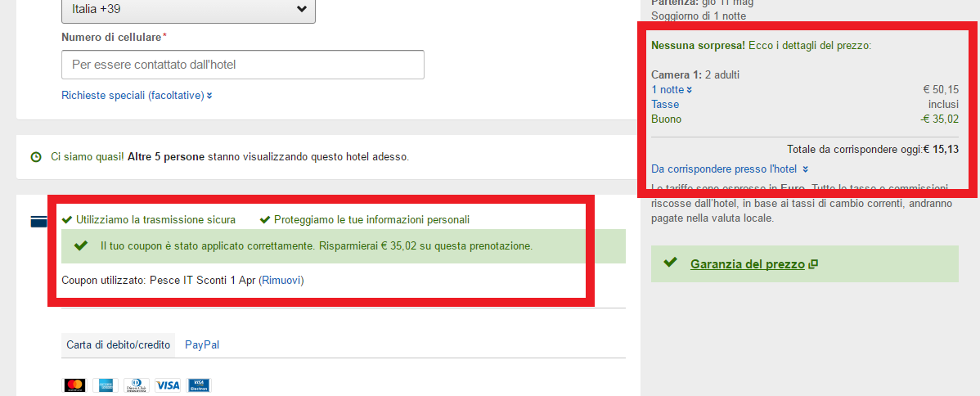Click the MasterCard logo icon
The width and height of the screenshot is (980, 396).
75,385
